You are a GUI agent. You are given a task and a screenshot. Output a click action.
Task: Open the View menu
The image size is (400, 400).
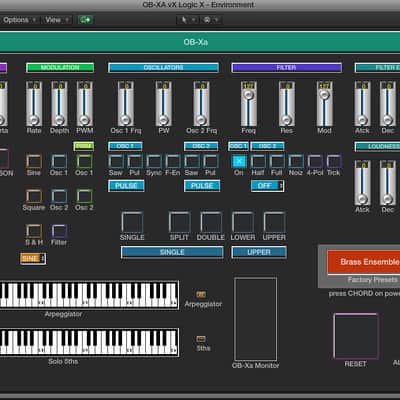click(x=57, y=20)
